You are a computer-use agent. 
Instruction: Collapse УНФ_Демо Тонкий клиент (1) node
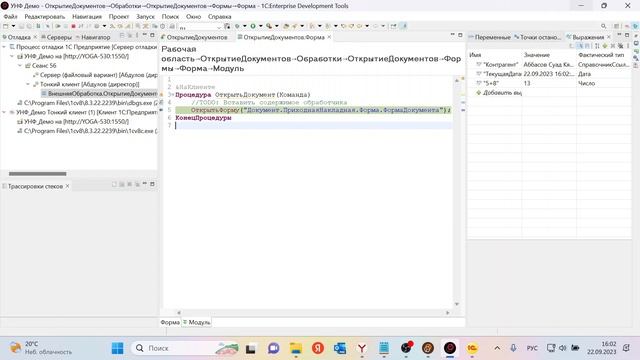[4, 112]
